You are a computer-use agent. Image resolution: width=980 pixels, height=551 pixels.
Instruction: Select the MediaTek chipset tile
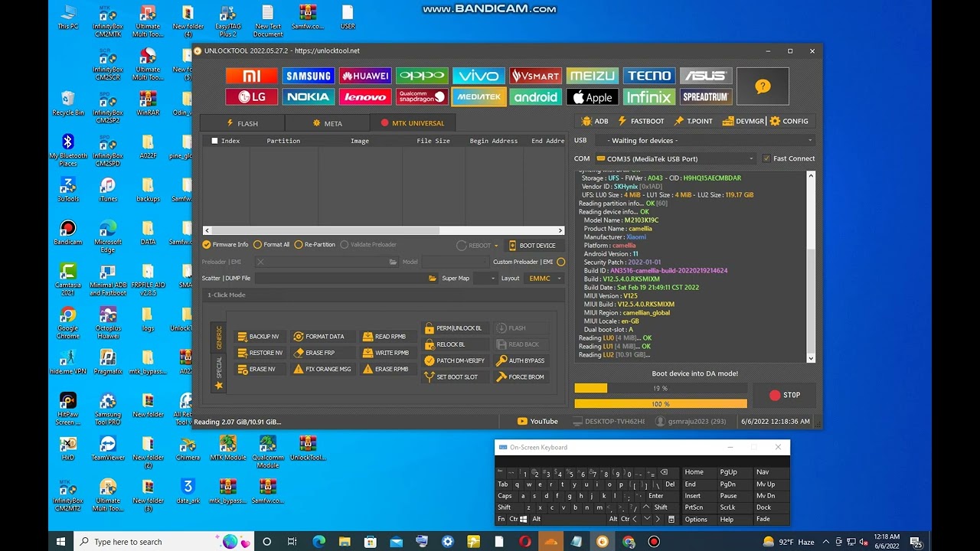click(x=479, y=97)
